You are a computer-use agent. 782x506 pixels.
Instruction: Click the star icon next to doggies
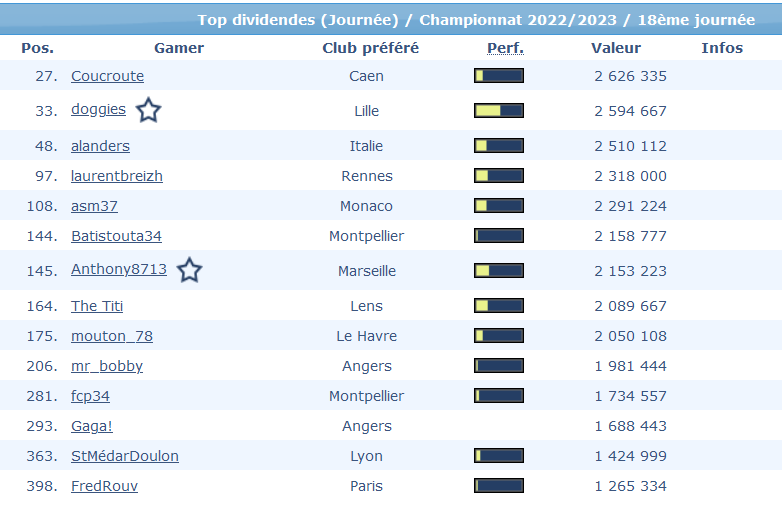click(148, 110)
